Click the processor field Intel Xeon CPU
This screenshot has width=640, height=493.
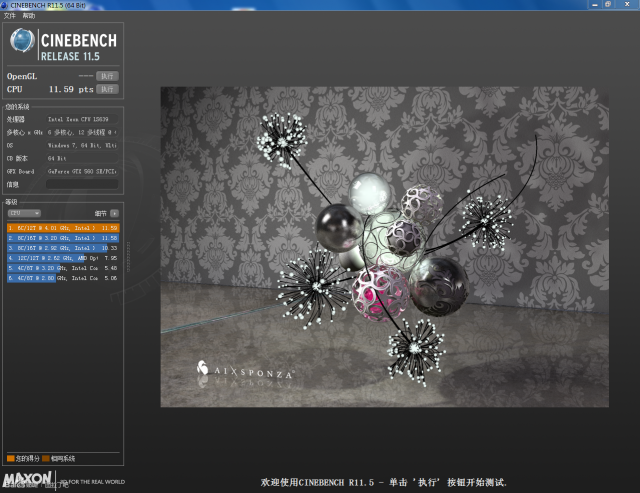click(x=82, y=119)
